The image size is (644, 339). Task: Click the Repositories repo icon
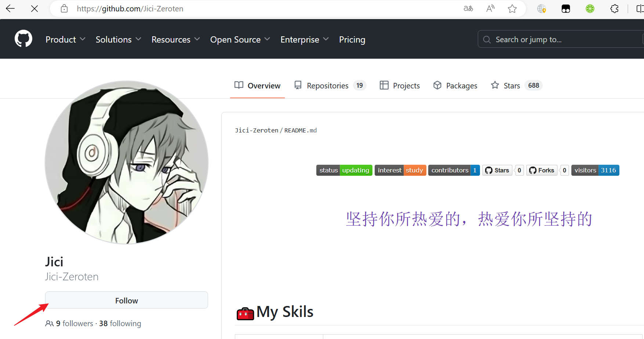point(298,85)
